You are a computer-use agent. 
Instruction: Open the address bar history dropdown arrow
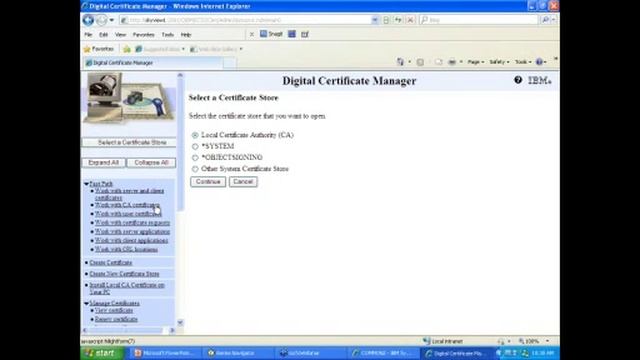(x=375, y=20)
